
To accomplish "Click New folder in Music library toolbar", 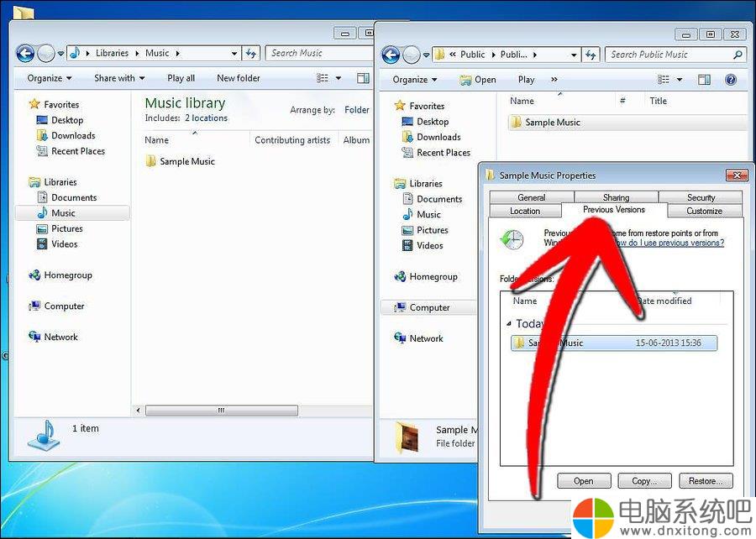I will click(x=239, y=78).
